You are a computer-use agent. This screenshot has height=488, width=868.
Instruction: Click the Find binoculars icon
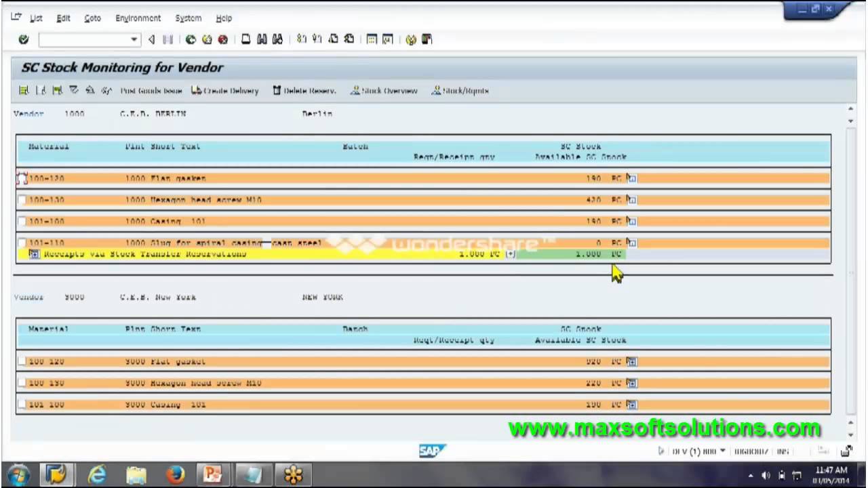[262, 40]
